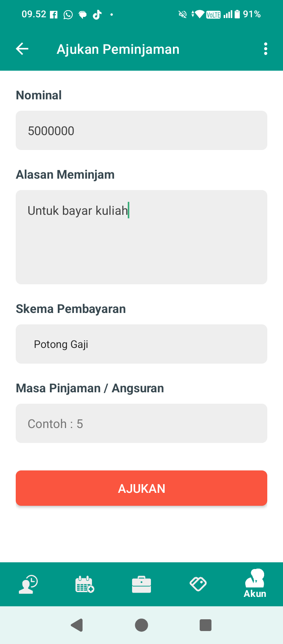Tap the Masa Pinjaman / Angsuran field
Screen dimensions: 283x644
point(141,423)
